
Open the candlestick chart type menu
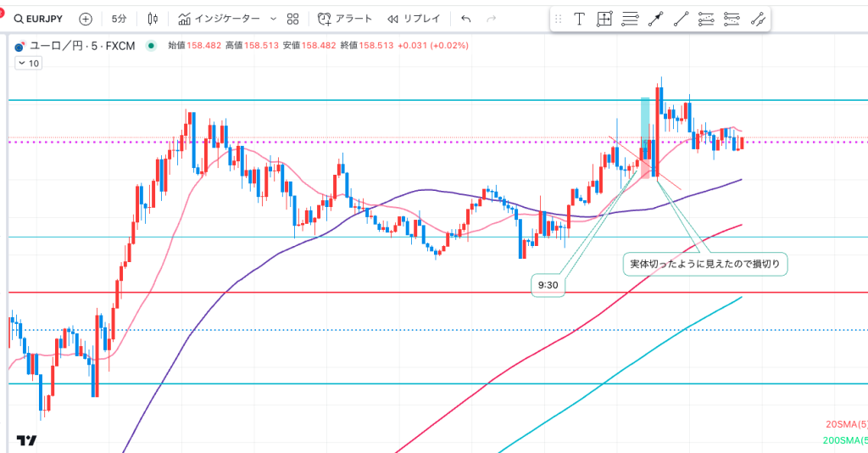tap(153, 19)
